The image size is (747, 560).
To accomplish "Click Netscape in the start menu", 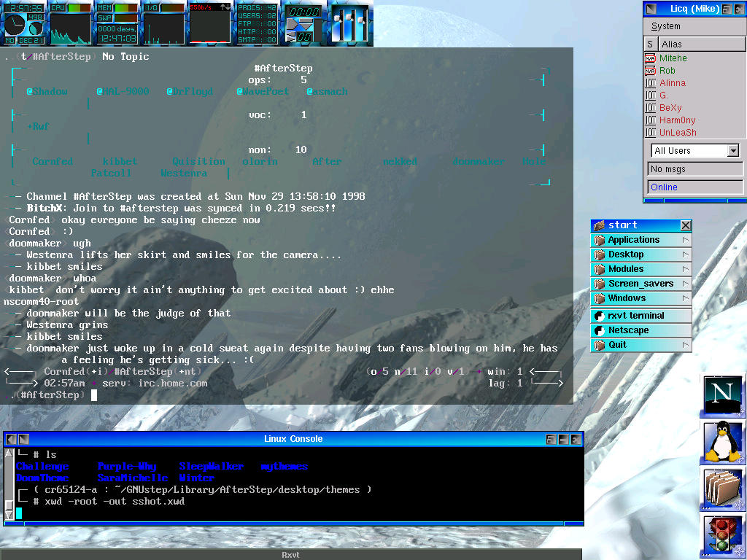I will tap(640, 330).
